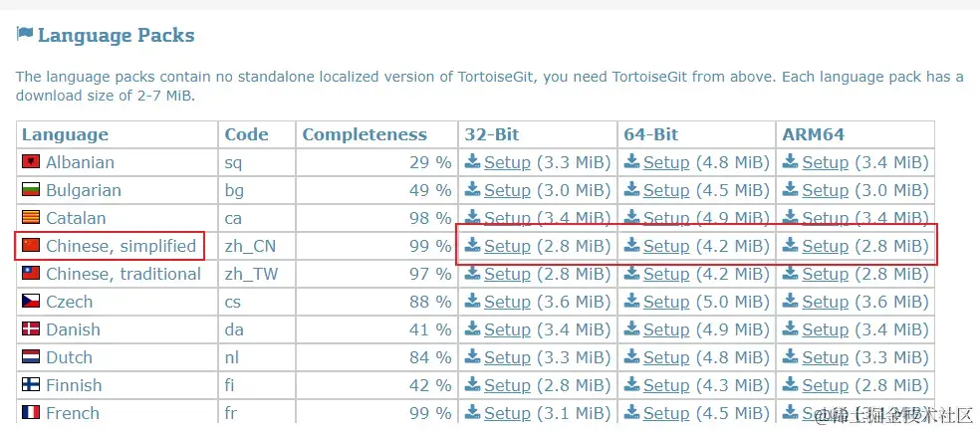Click download icon for Chinese simplified 32-Bit
980x432 pixels.
472,245
